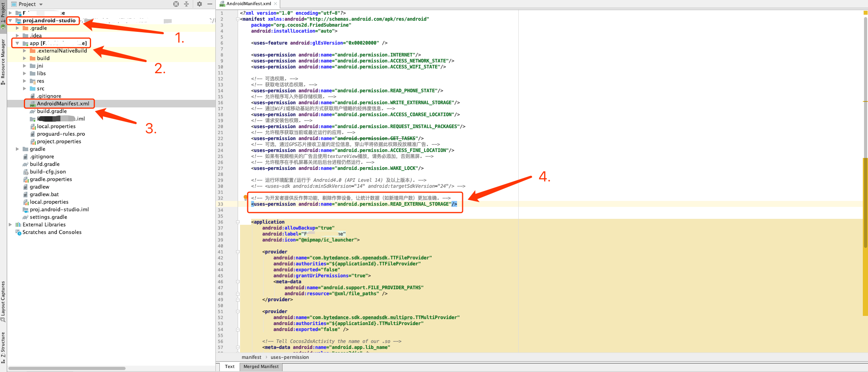Select the root-level local.properties file

[49, 202]
